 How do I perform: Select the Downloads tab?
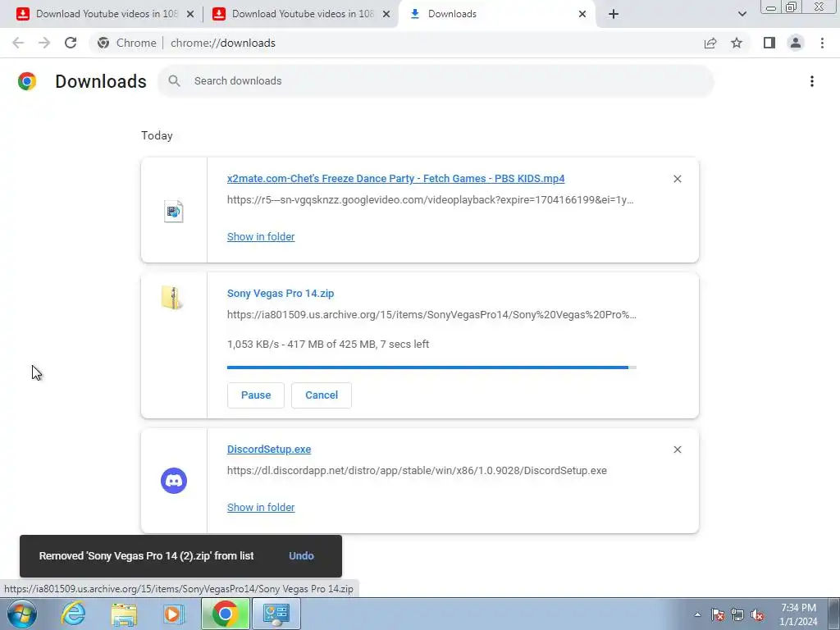click(x=496, y=14)
